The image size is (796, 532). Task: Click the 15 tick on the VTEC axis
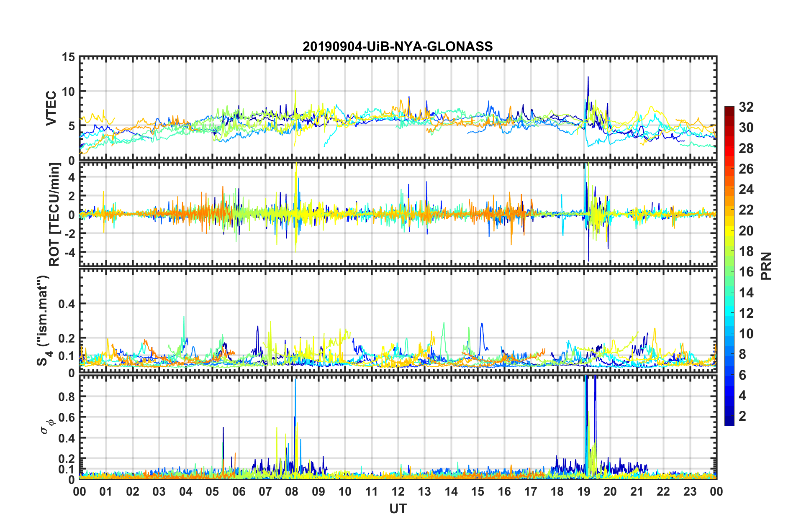click(x=69, y=57)
